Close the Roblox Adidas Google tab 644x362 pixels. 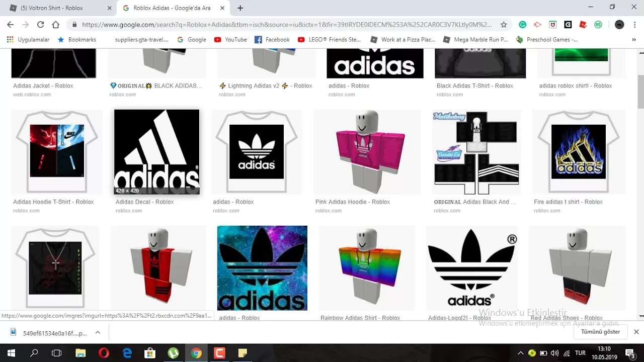(223, 8)
